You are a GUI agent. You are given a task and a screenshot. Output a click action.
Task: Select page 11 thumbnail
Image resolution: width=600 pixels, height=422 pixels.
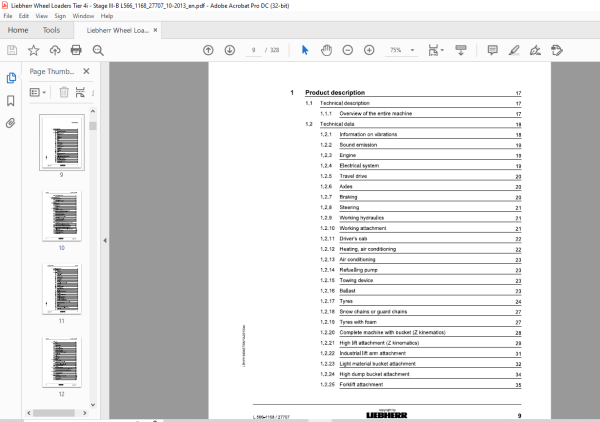tap(62, 289)
